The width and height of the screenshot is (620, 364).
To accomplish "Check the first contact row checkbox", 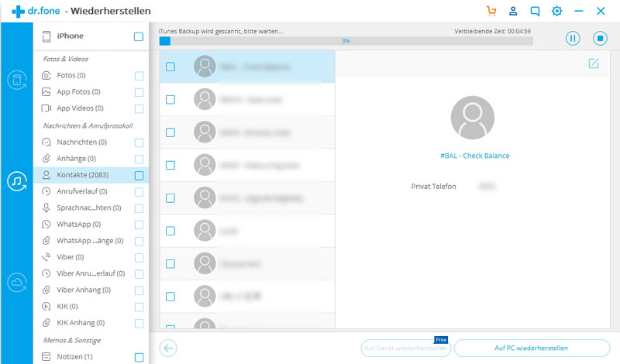I will pos(170,67).
